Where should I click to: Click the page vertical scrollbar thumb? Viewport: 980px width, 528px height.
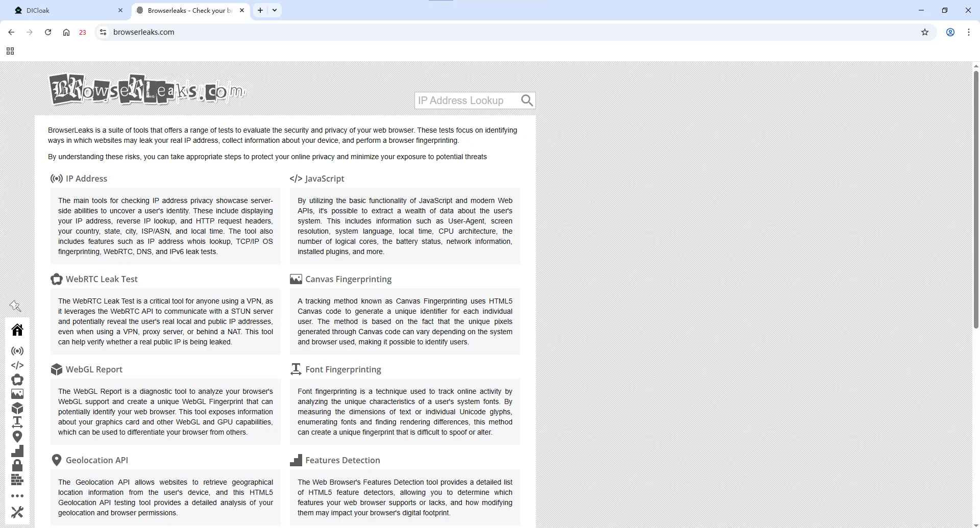[x=976, y=199]
